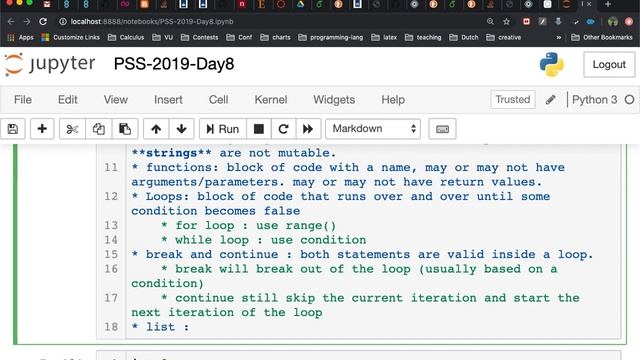
Task: Show hidden bookmarks with double chevron
Action: click(559, 38)
